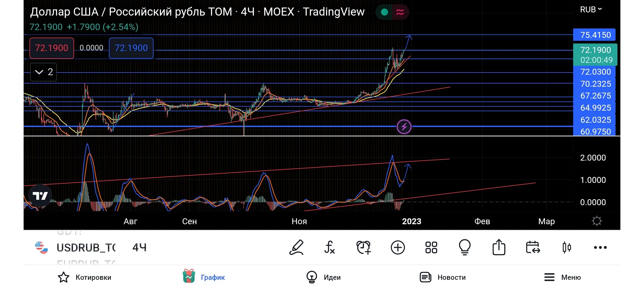This screenshot has width=644, height=290.
Task: Tap the Сен label on time axis
Action: [189, 221]
